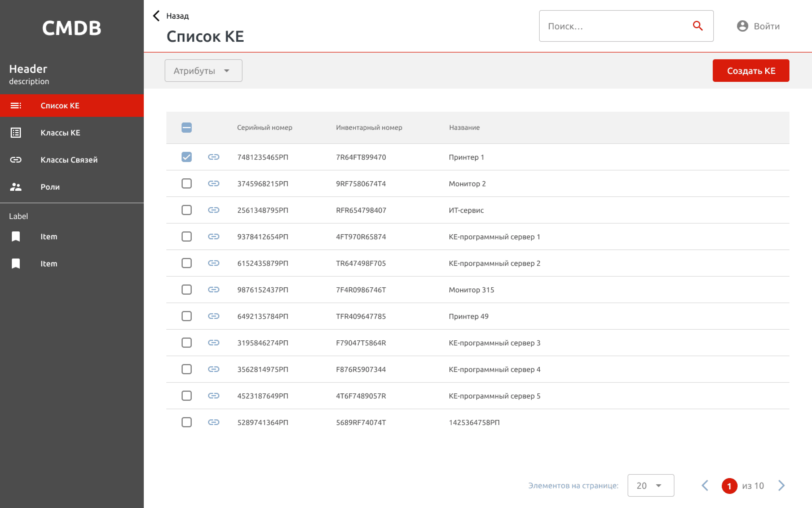This screenshot has width=812, height=508.
Task: Click inventory number F876R5907344
Action: (361, 370)
